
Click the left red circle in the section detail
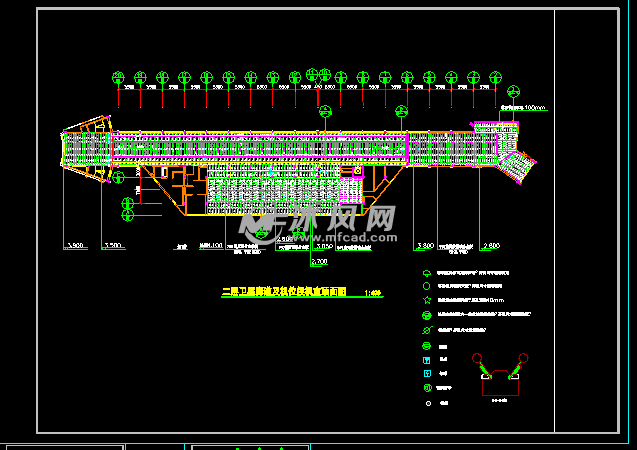pos(478,358)
